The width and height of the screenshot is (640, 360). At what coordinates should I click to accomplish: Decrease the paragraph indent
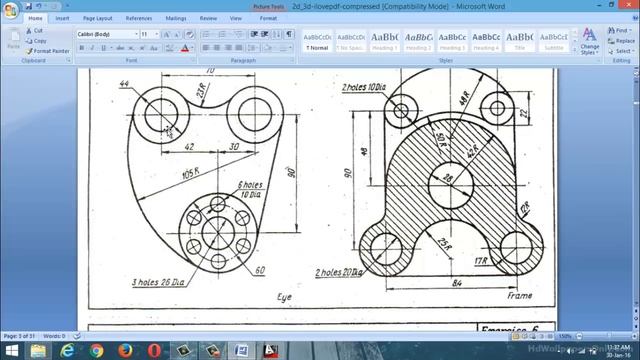[254, 34]
